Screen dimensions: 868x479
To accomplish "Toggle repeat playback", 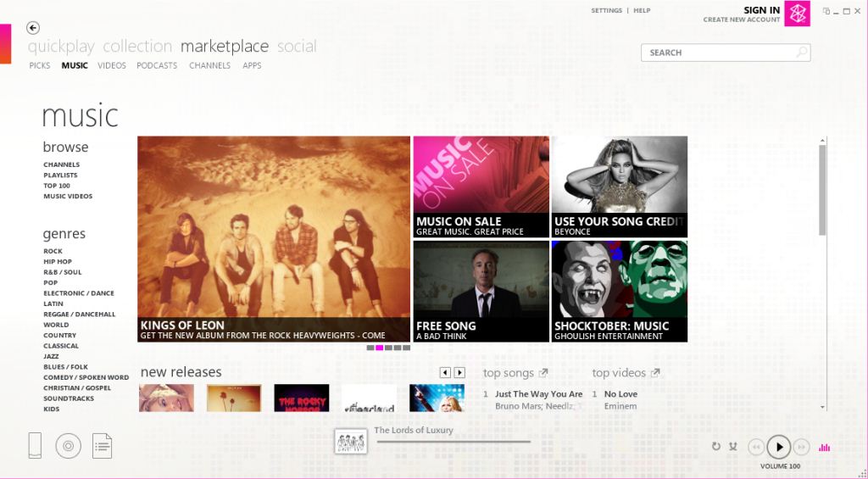I will click(x=715, y=446).
